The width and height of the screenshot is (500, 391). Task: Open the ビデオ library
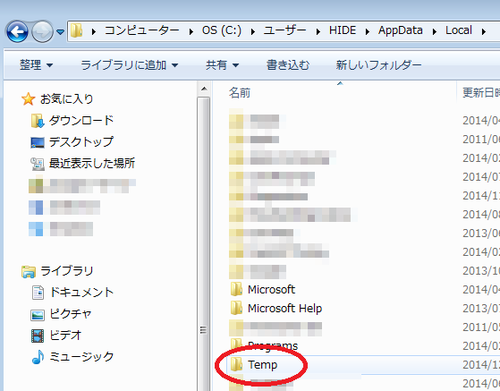coord(65,335)
